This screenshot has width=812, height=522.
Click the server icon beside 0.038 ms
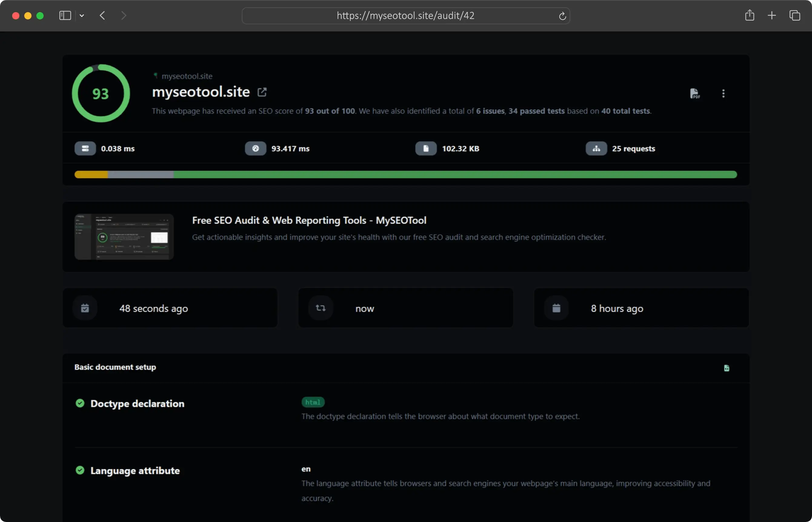(85, 149)
